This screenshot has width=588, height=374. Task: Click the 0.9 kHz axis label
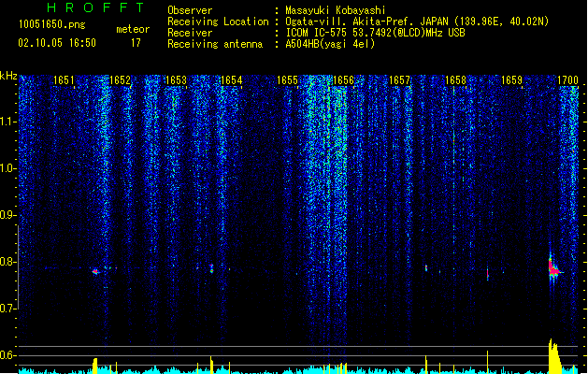point(7,215)
